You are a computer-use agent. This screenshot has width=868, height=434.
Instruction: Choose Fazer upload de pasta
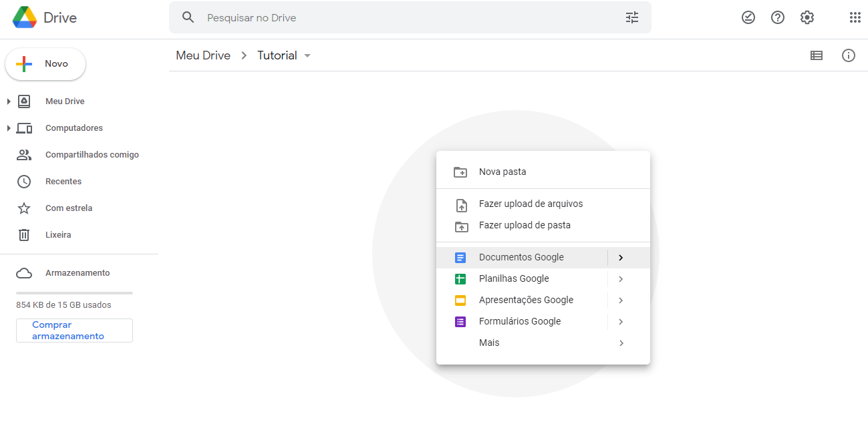point(543,225)
